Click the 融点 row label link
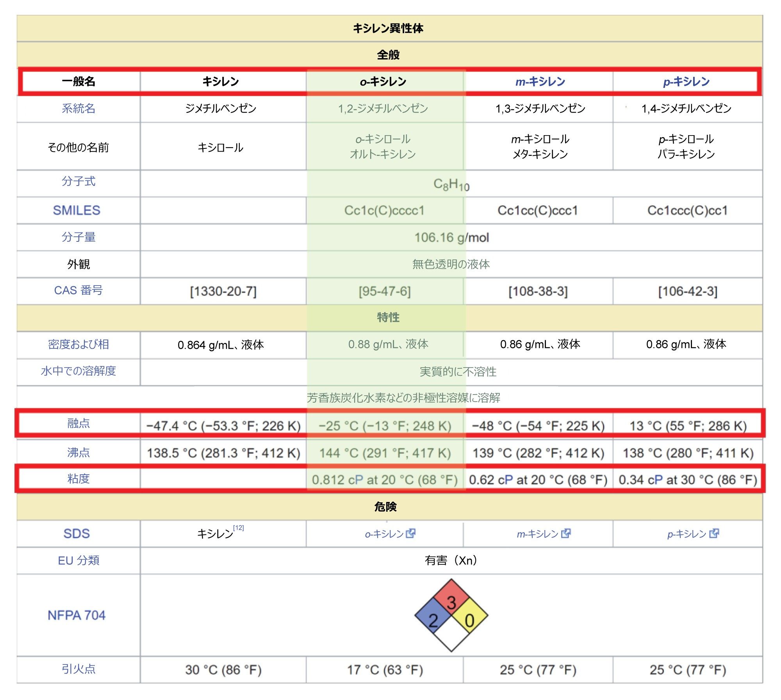The image size is (781, 700). (78, 423)
